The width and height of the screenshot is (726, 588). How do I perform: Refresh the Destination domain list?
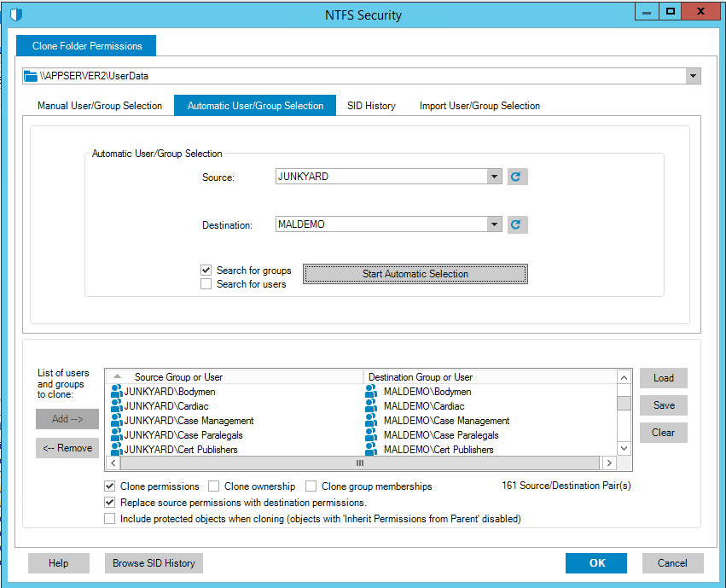[517, 225]
